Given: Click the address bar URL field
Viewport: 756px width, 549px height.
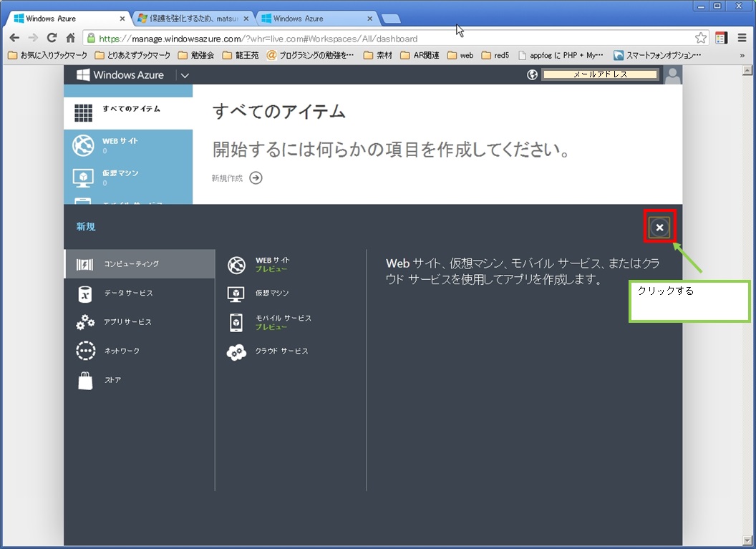Looking at the screenshot, I should (395, 39).
